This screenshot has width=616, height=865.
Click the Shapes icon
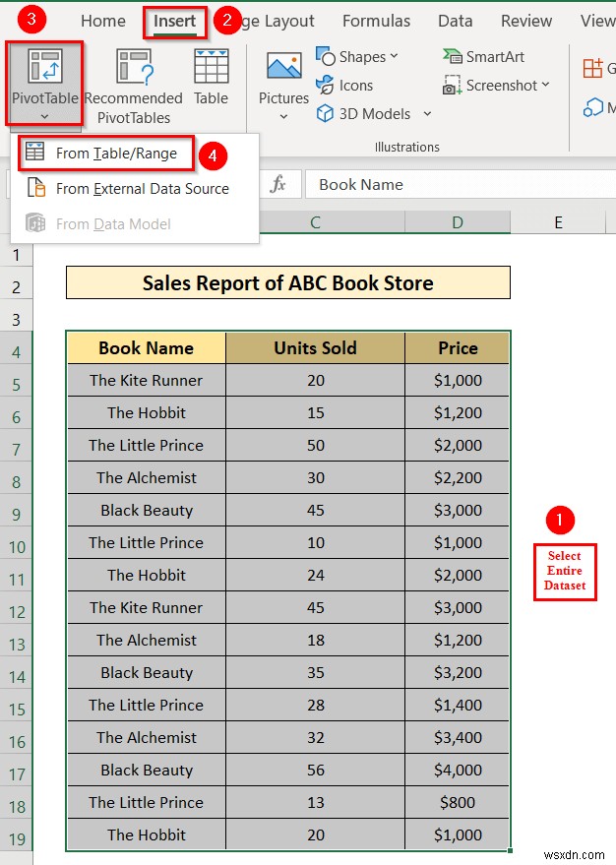point(326,56)
